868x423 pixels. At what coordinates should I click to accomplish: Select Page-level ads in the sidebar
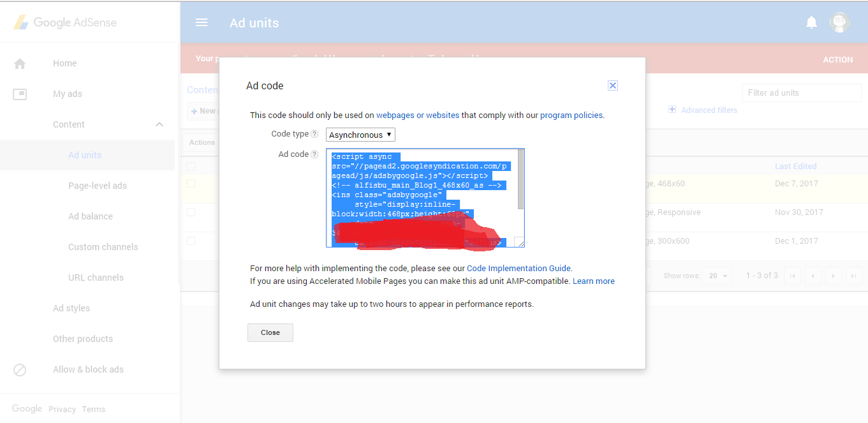pyautogui.click(x=98, y=186)
